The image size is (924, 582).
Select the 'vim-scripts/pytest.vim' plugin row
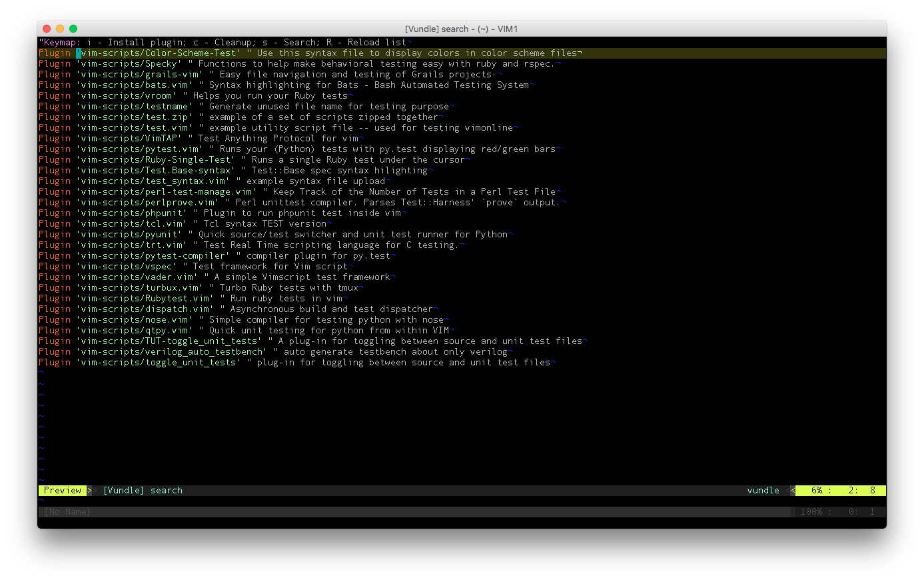click(300, 149)
